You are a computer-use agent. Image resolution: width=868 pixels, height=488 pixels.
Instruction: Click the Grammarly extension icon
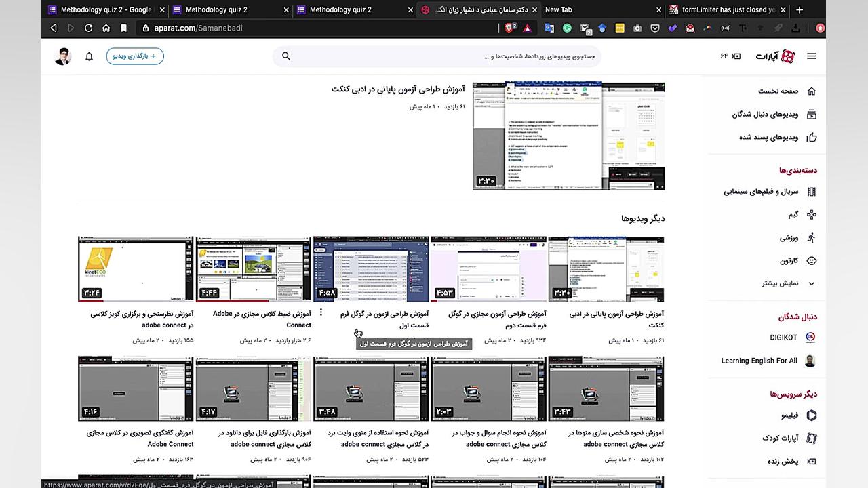[567, 28]
